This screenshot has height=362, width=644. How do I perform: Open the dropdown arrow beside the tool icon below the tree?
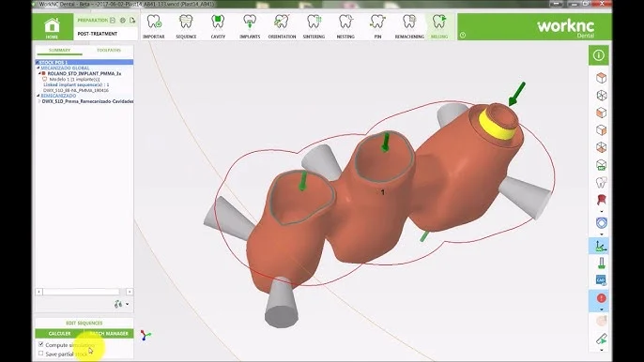click(x=128, y=304)
